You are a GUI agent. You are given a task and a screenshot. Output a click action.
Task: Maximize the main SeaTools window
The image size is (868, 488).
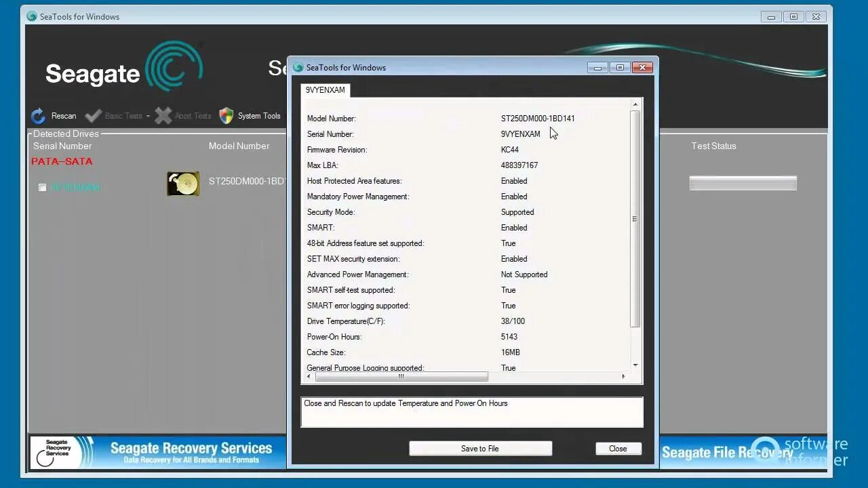[793, 16]
